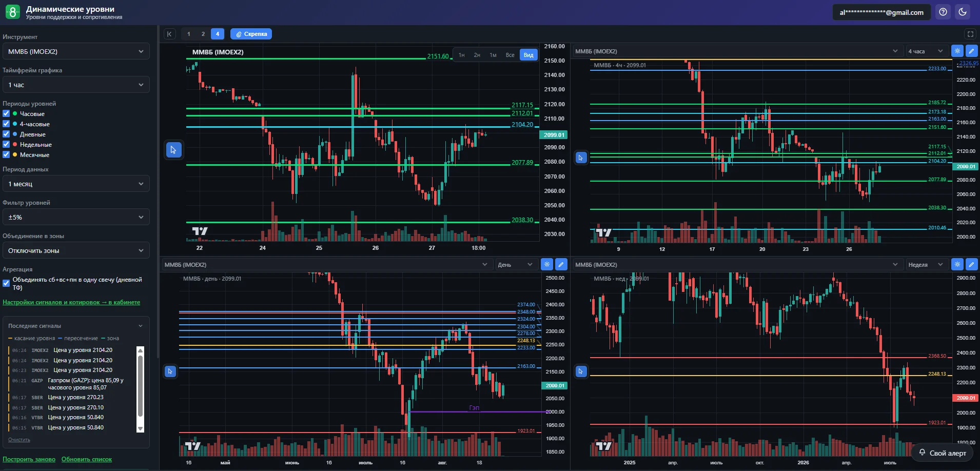The height and width of the screenshot is (471, 980).
Task: Click TradingView logo on the 4-hour chart
Action: pos(603,232)
